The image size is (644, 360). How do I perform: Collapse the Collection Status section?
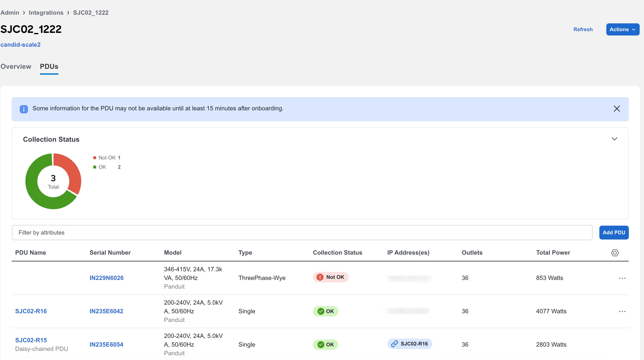point(614,139)
